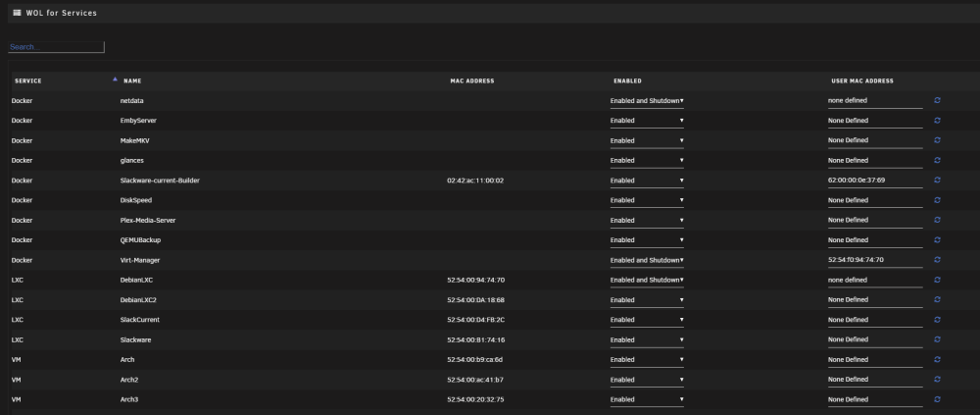Select the MAC address 52:54:00:20:32:75

click(x=475, y=399)
